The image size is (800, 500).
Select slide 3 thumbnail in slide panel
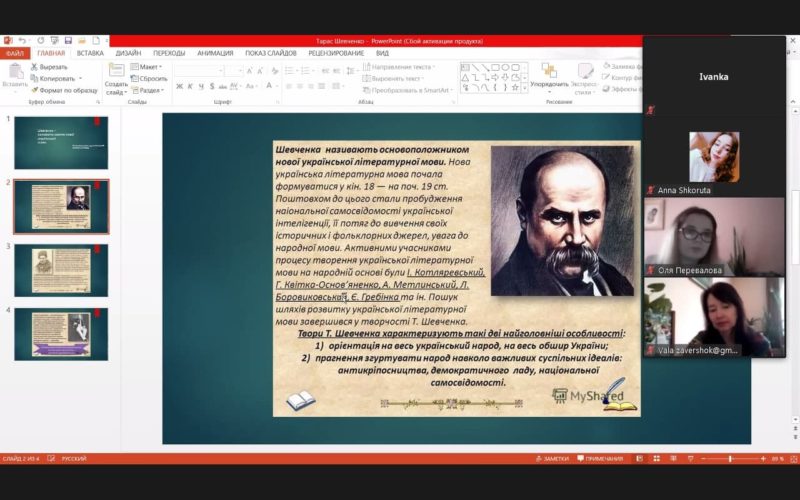[61, 270]
